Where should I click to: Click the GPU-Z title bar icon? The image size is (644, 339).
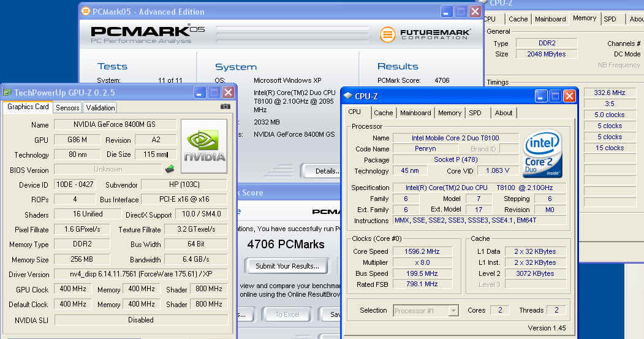[x=7, y=93]
